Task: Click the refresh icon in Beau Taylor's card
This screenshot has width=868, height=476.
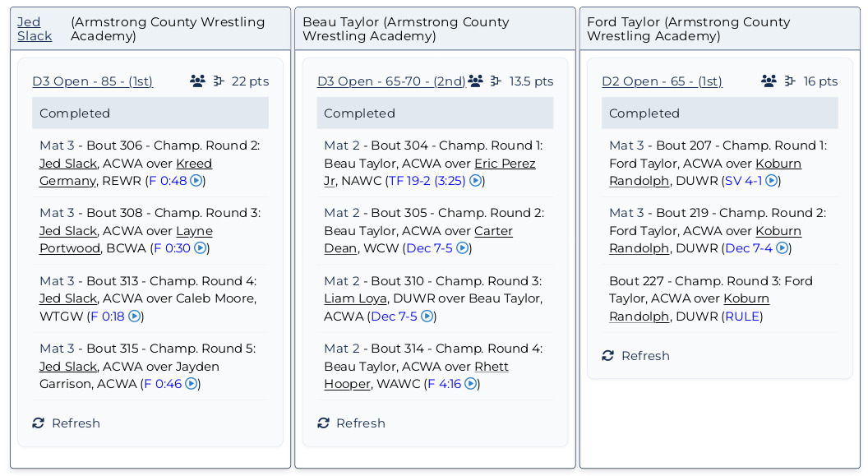Action: click(323, 423)
